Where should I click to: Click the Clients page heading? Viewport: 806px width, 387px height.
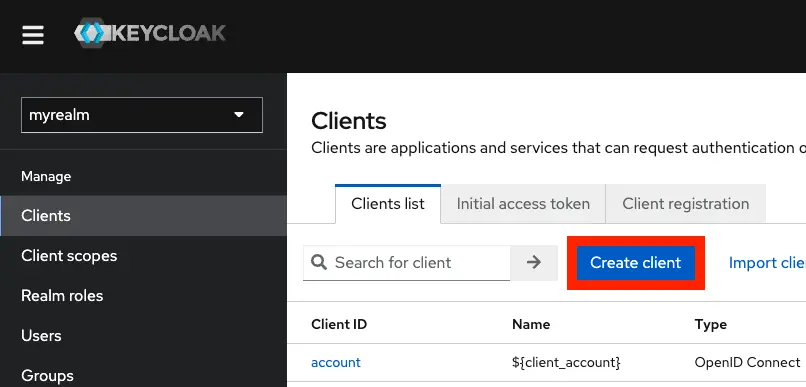point(349,121)
